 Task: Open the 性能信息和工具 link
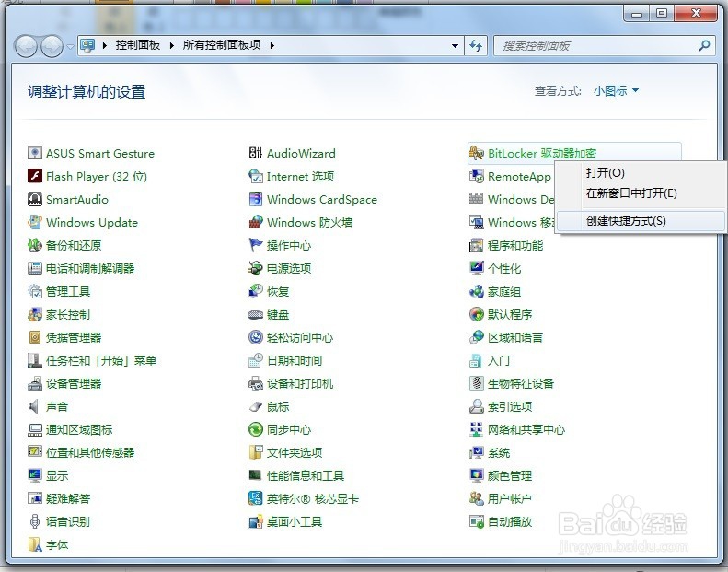(x=306, y=476)
